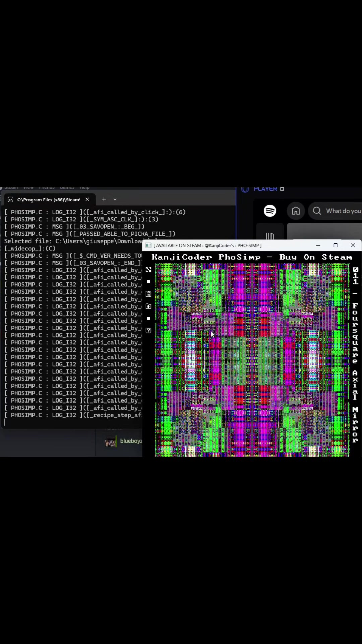This screenshot has width=362, height=644.
Task: Click the download arrow icon in PhoSimp sidebar
Action: [x=148, y=306]
